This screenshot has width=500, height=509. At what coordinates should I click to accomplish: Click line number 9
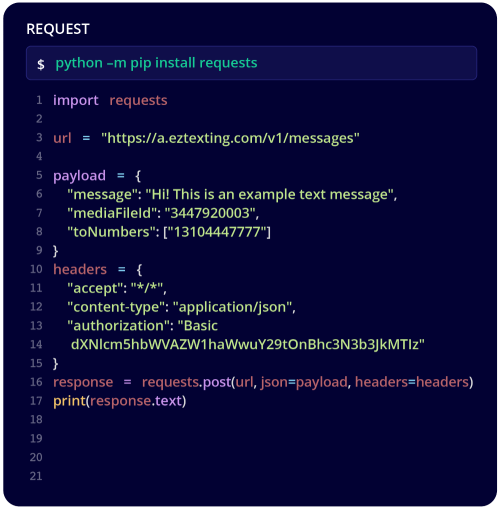click(39, 250)
